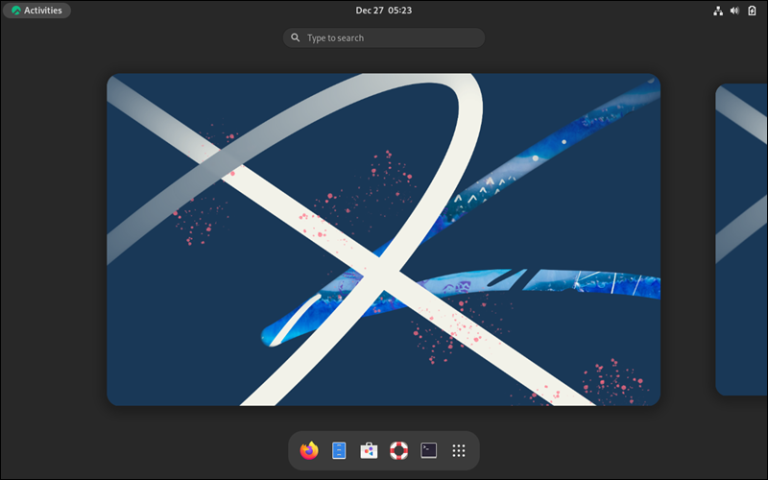Click the 05:23 time in top bar
The image size is (768, 480).
click(400, 11)
